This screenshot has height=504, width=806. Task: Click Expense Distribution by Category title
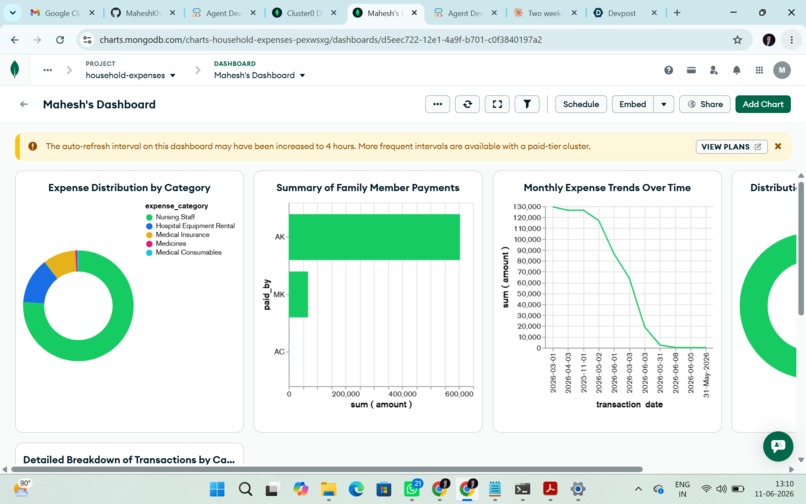point(129,188)
